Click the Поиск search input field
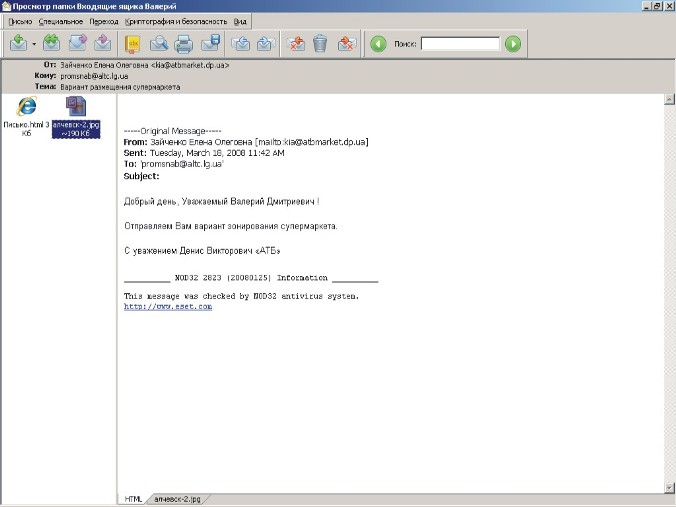The image size is (676, 507). pos(460,44)
